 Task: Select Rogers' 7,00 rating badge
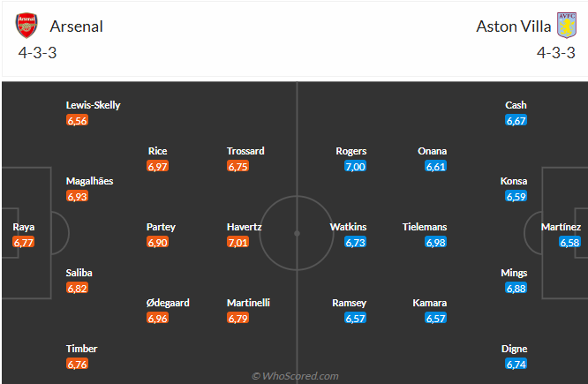[355, 166]
